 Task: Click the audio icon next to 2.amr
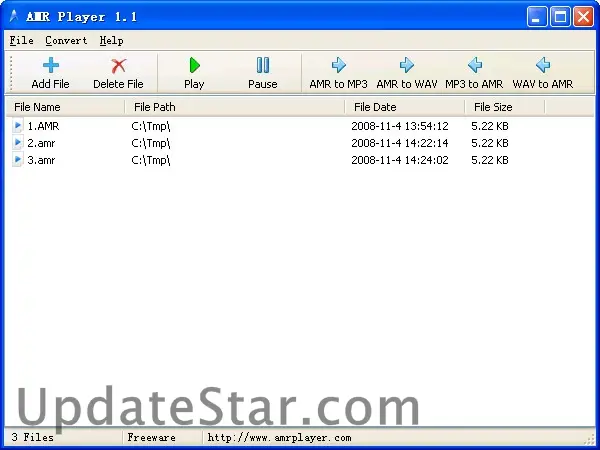[x=17, y=142]
